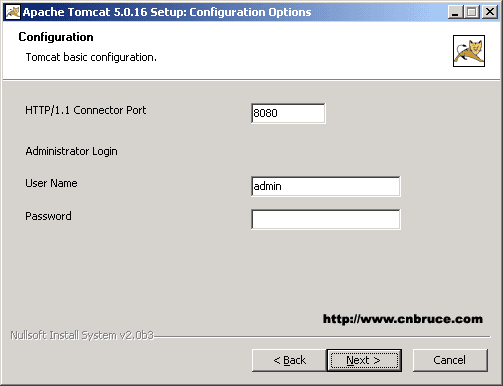The image size is (503, 386).
Task: Minimize the setup window
Action: [x=455, y=12]
